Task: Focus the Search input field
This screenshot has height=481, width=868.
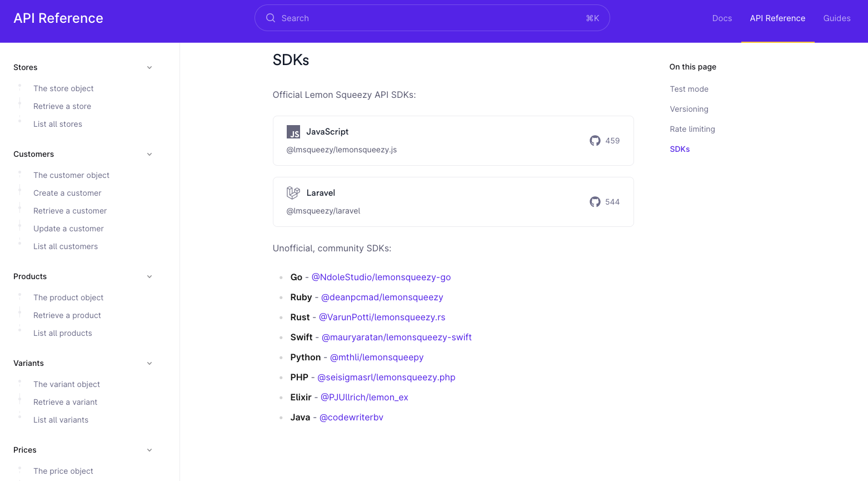Action: 432,18
